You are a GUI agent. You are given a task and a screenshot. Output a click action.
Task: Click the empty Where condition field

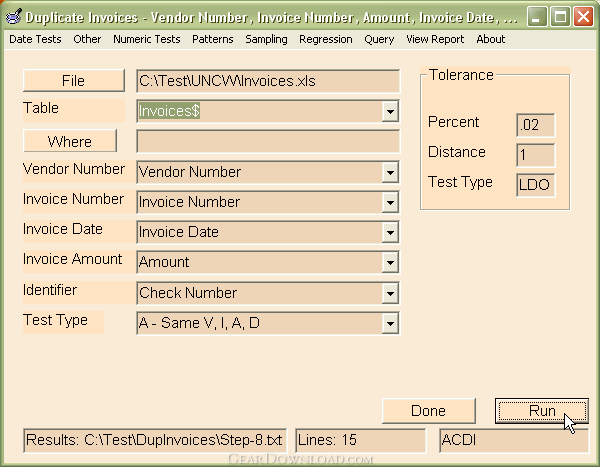pos(268,141)
